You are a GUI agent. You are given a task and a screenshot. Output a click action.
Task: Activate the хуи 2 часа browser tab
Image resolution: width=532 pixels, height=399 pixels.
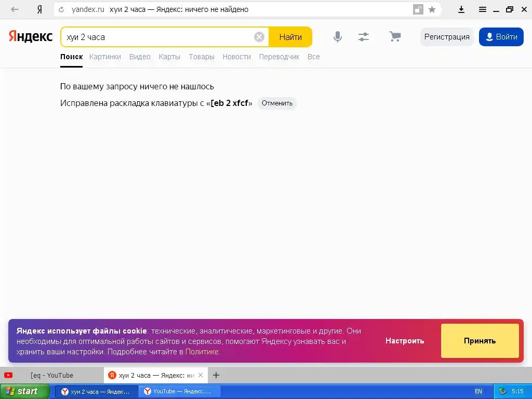[155, 375]
